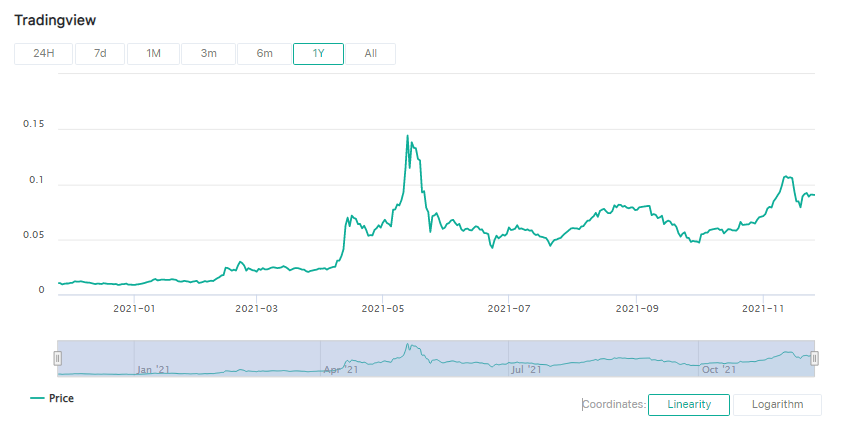
Task: Choose the 1M range tab
Action: (x=153, y=54)
